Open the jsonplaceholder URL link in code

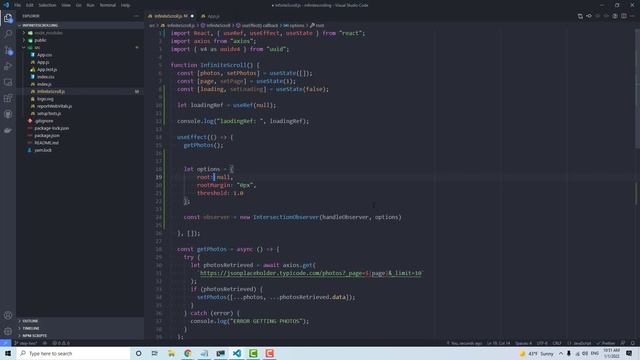[311, 273]
